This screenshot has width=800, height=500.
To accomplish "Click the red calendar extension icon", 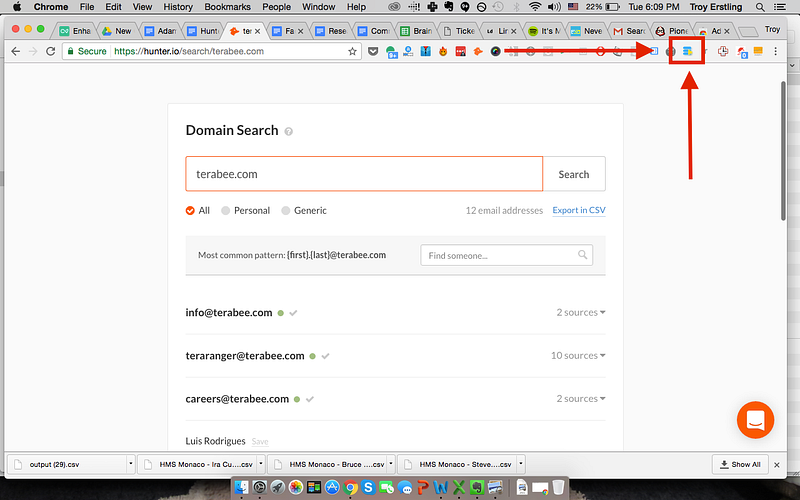I will coord(461,51).
